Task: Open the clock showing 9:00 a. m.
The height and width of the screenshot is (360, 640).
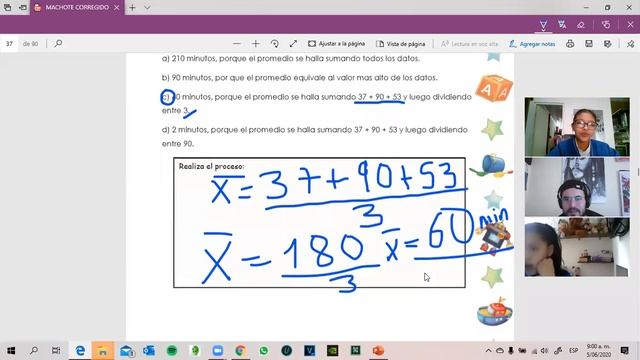Action: 598,351
